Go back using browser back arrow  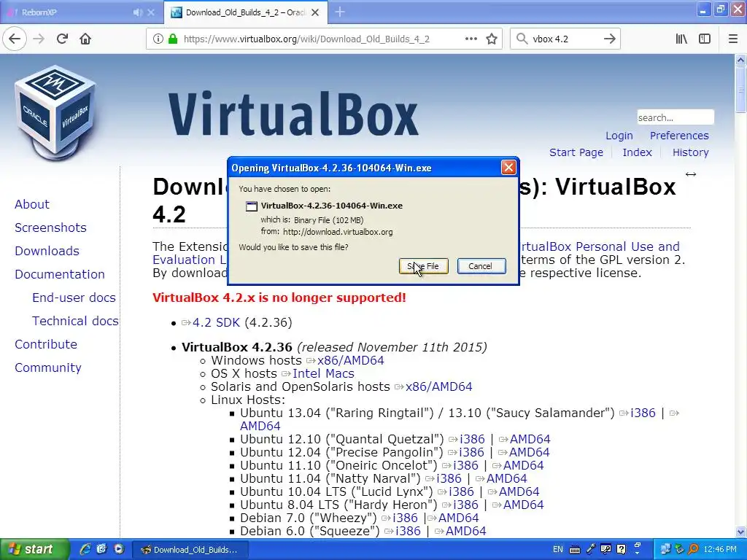pyautogui.click(x=15, y=39)
